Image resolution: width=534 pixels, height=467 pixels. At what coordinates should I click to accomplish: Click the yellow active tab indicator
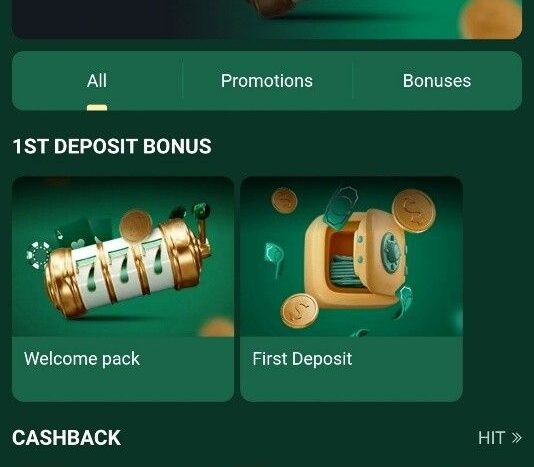click(97, 108)
